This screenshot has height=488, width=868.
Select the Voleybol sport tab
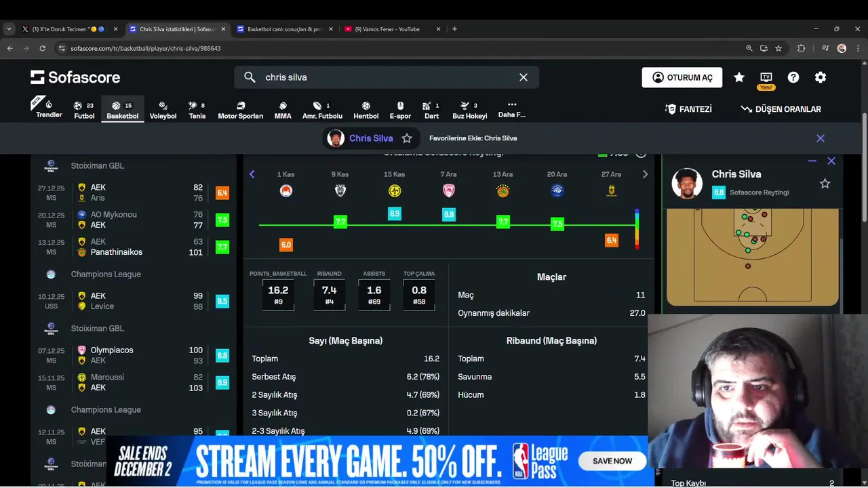tap(163, 110)
